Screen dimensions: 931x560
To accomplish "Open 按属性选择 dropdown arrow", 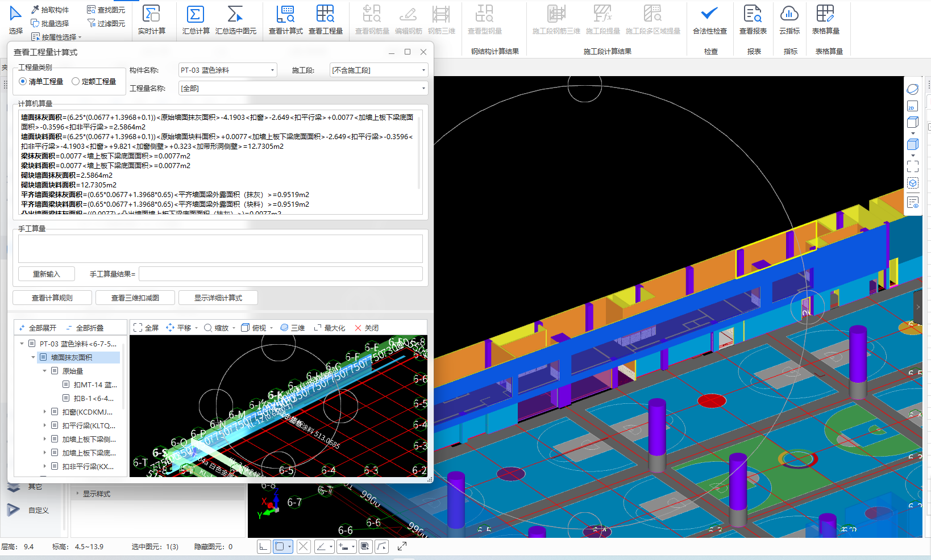I will (80, 37).
